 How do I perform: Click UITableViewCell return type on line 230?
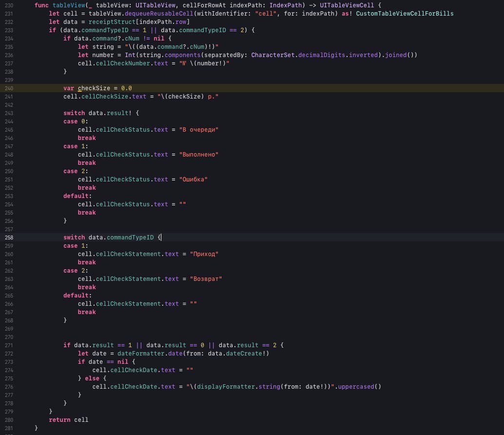click(x=347, y=5)
